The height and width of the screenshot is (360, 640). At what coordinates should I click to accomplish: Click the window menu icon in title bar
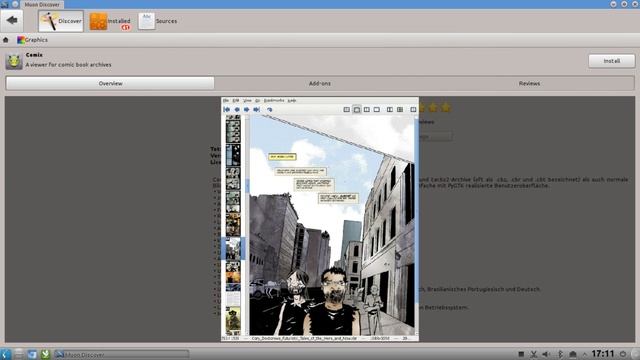(x=4, y=4)
